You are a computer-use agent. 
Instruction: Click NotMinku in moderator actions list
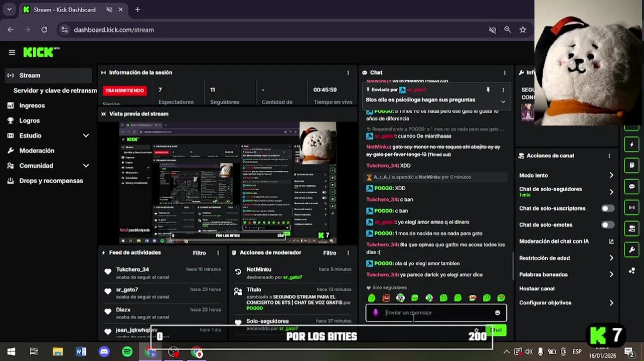259,269
